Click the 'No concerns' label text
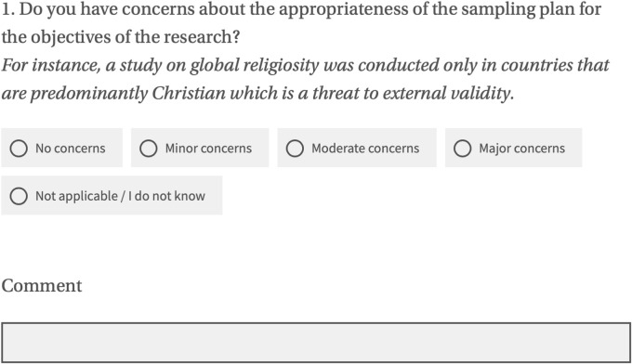 [71, 149]
